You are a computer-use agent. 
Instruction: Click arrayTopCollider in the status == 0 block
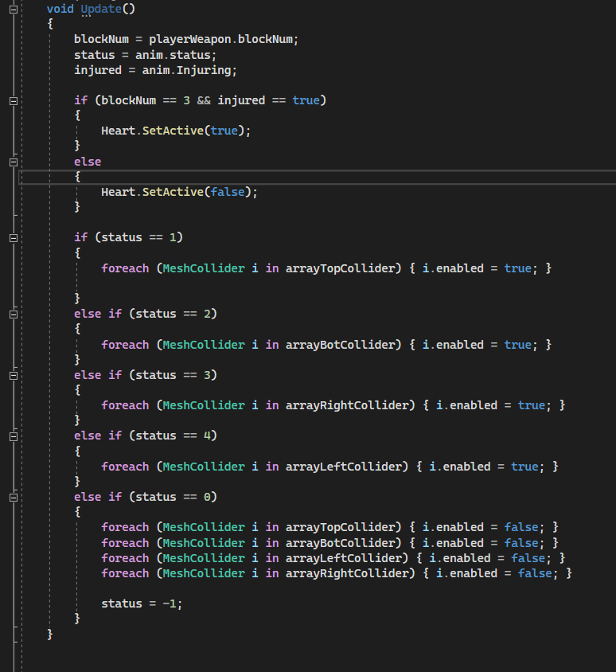point(340,527)
